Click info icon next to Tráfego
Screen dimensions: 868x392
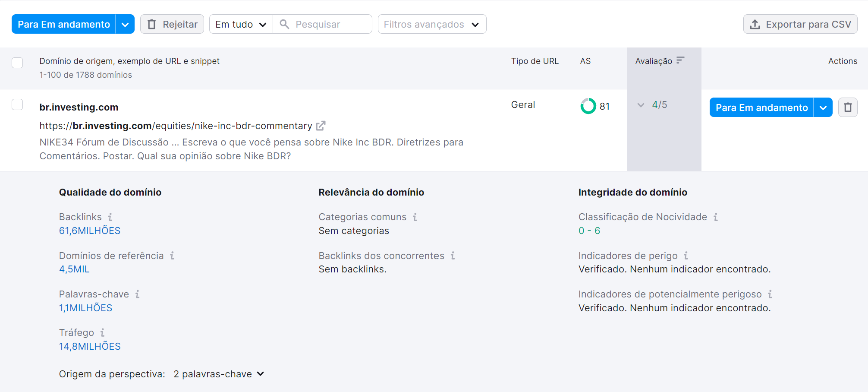click(x=103, y=333)
